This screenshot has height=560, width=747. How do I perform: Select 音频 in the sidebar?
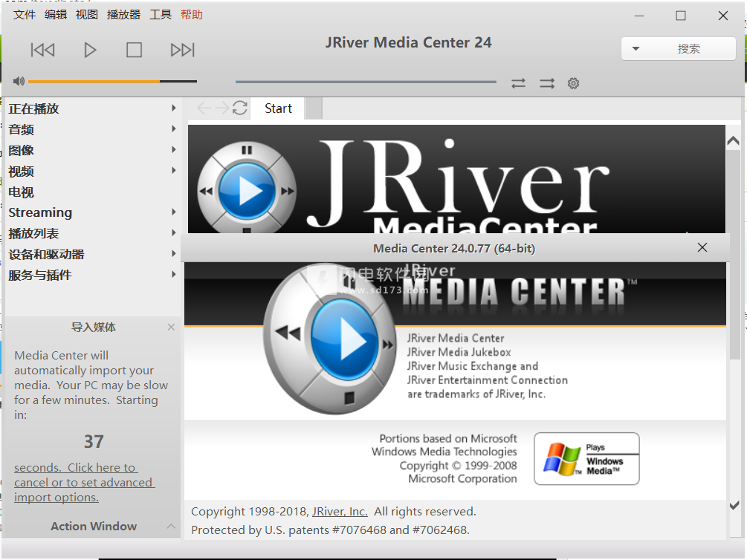pos(21,129)
